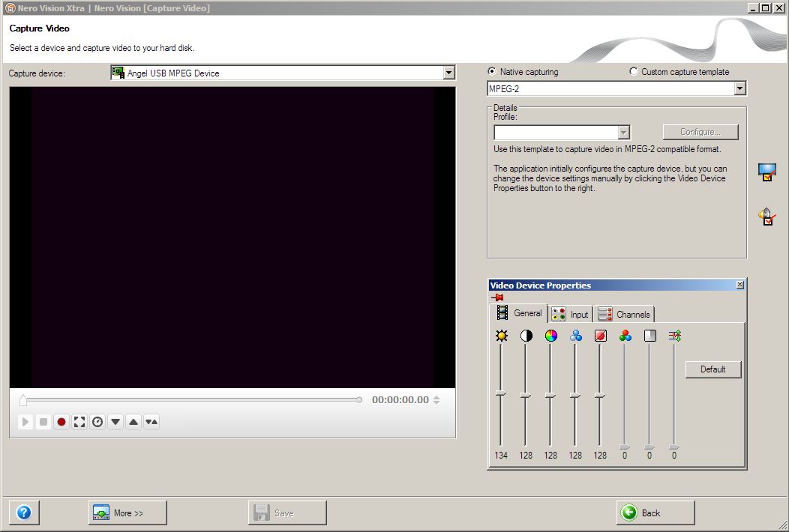This screenshot has height=532, width=789.
Task: Click the "Profile:" label
Action: 505,117
